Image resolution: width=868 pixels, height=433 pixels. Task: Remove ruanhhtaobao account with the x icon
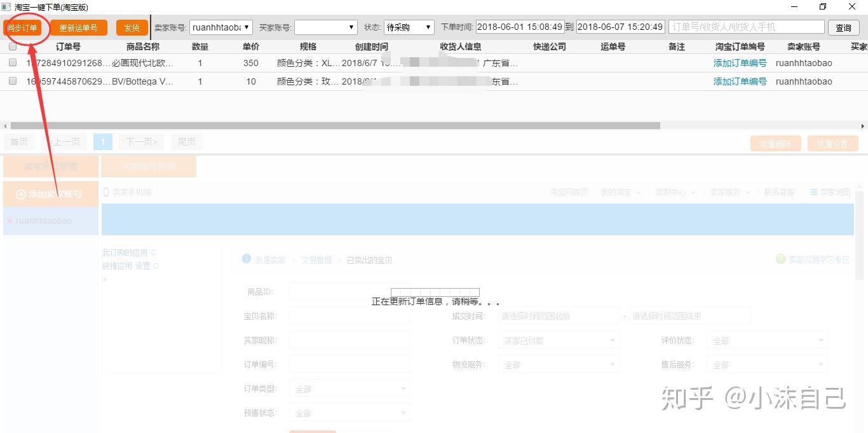(x=10, y=221)
